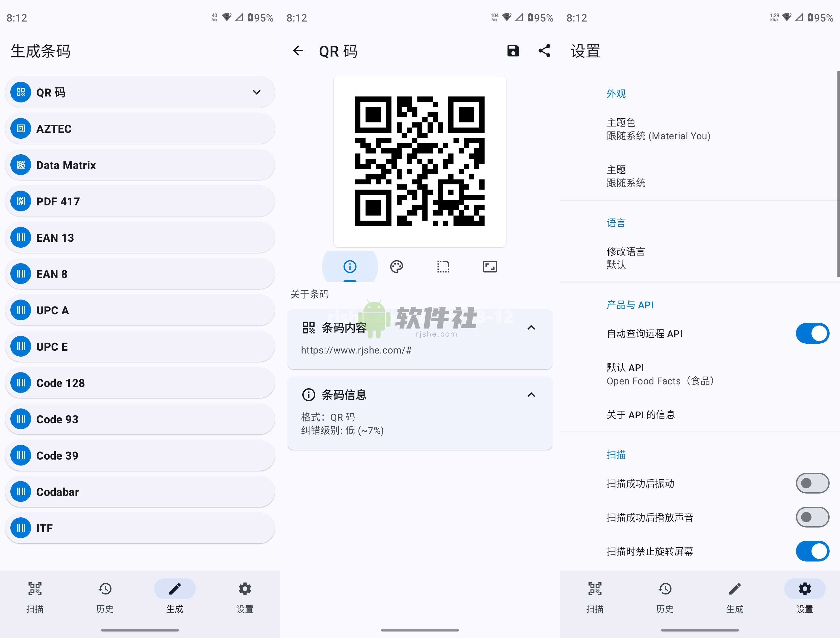Collapse the 条码内容 section

pos(531,328)
